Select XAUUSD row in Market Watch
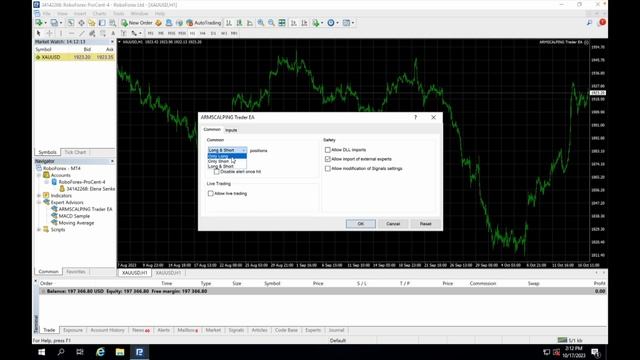The height and width of the screenshot is (360, 640). 74,57
